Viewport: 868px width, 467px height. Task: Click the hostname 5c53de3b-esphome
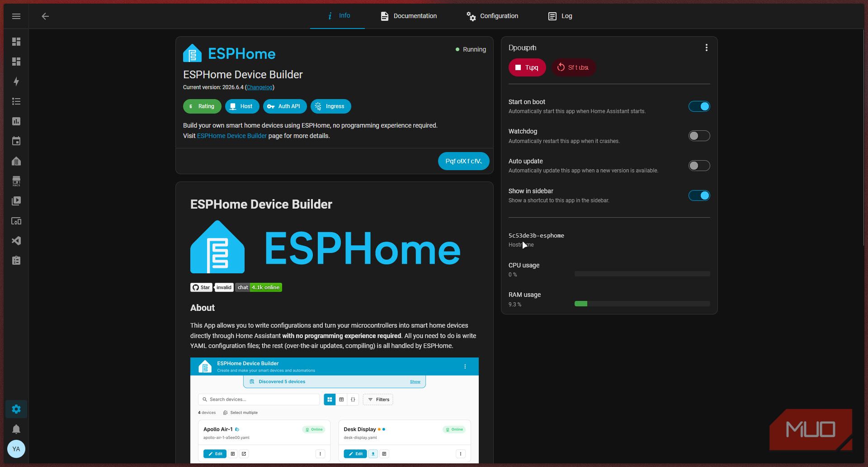536,236
